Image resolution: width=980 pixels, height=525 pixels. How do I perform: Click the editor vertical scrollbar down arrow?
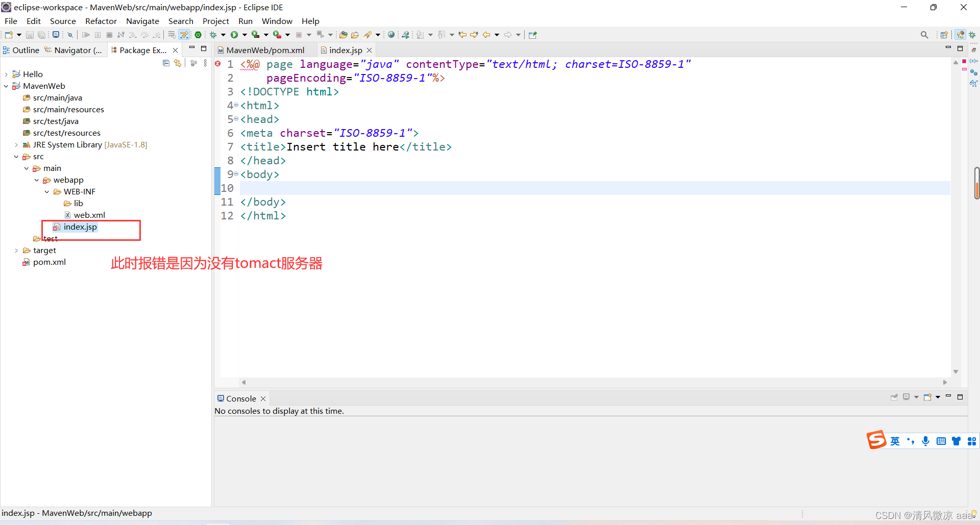click(x=955, y=371)
